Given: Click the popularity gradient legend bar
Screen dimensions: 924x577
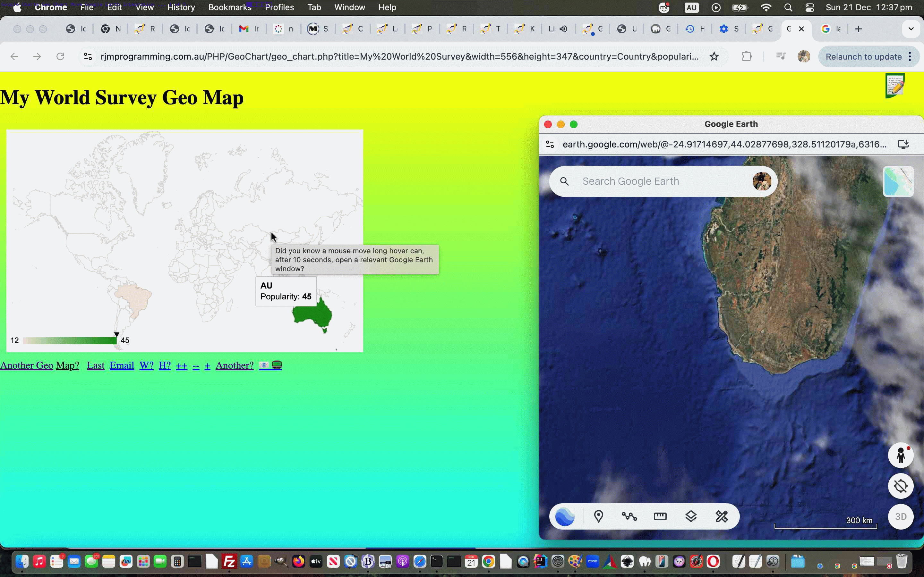Looking at the screenshot, I should [x=69, y=340].
